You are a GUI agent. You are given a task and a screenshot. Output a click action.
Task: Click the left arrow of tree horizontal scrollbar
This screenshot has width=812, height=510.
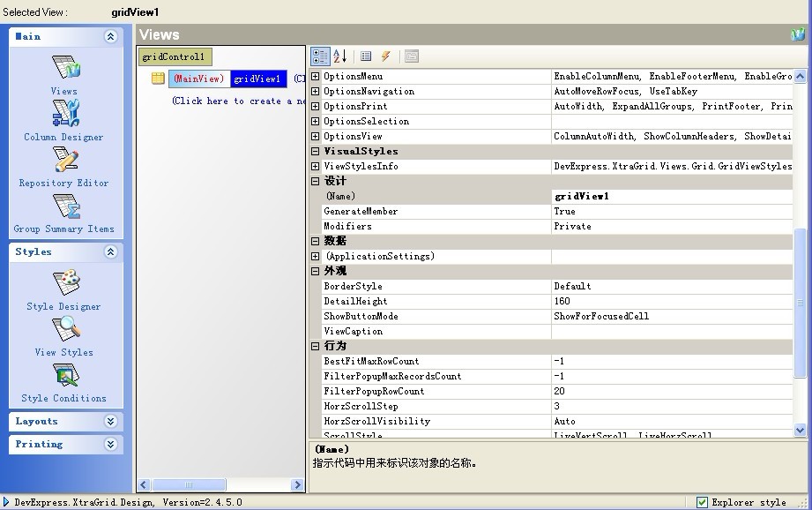[144, 484]
